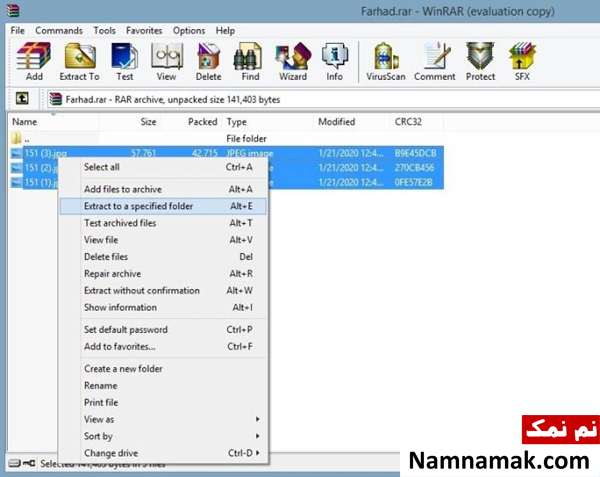Run the VirusScan toolbar icon
Image resolution: width=600 pixels, height=477 pixels.
(x=386, y=61)
